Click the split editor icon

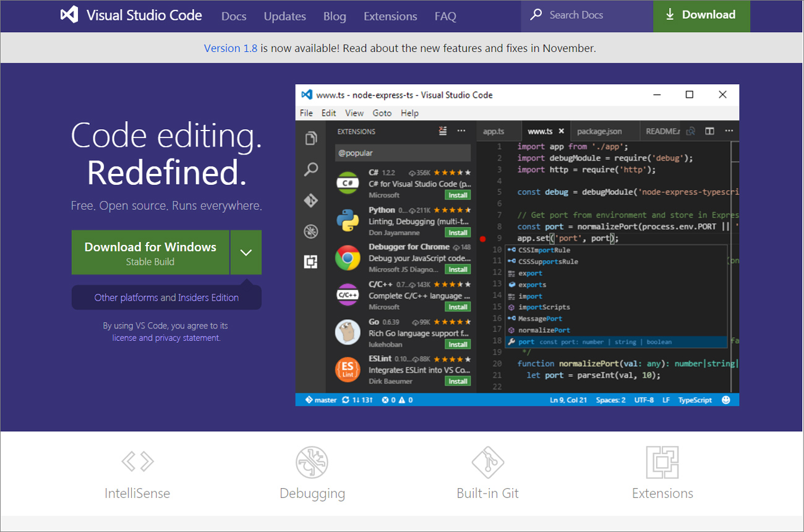tap(710, 131)
